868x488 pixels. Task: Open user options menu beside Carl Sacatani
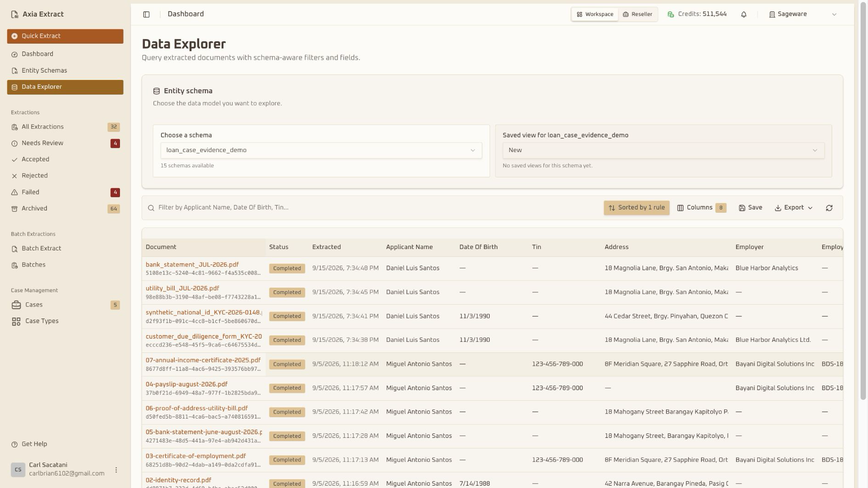pos(116,470)
